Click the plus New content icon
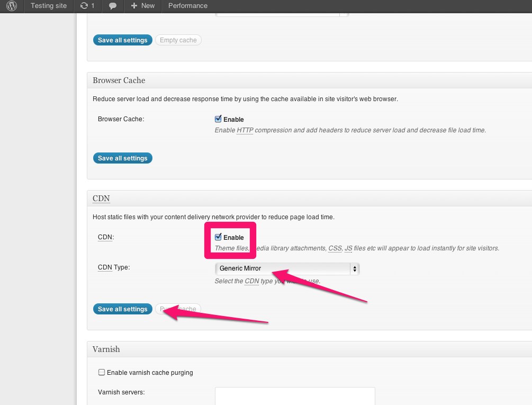532x405 pixels. click(134, 6)
